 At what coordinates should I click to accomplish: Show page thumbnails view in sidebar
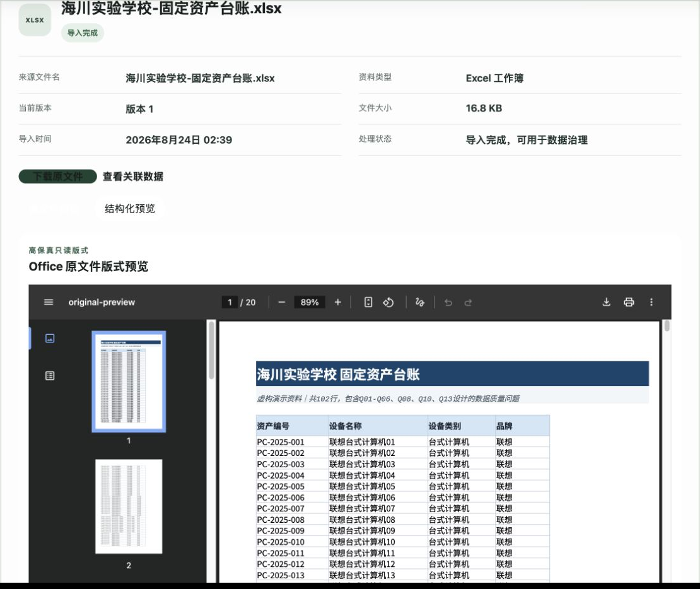click(50, 339)
